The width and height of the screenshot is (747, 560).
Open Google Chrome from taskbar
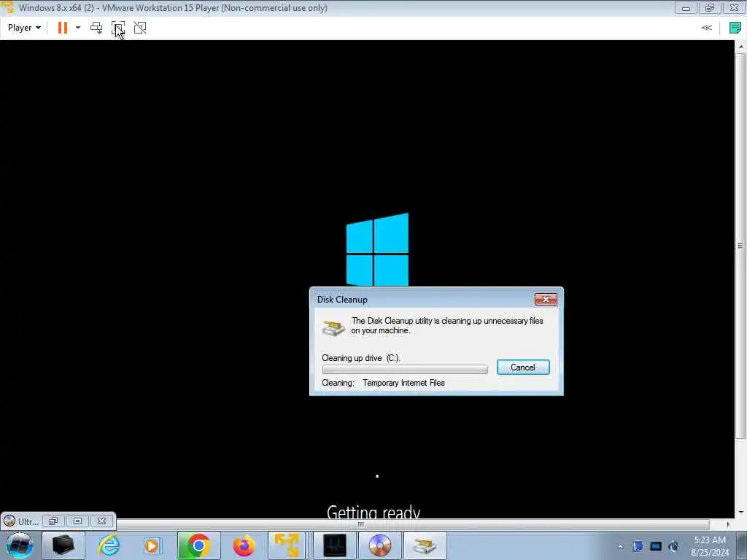click(198, 545)
